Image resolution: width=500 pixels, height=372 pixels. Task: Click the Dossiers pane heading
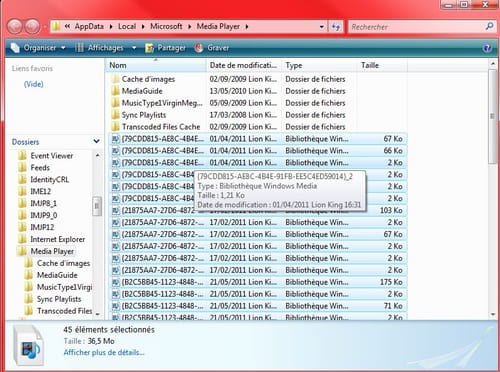(x=25, y=142)
